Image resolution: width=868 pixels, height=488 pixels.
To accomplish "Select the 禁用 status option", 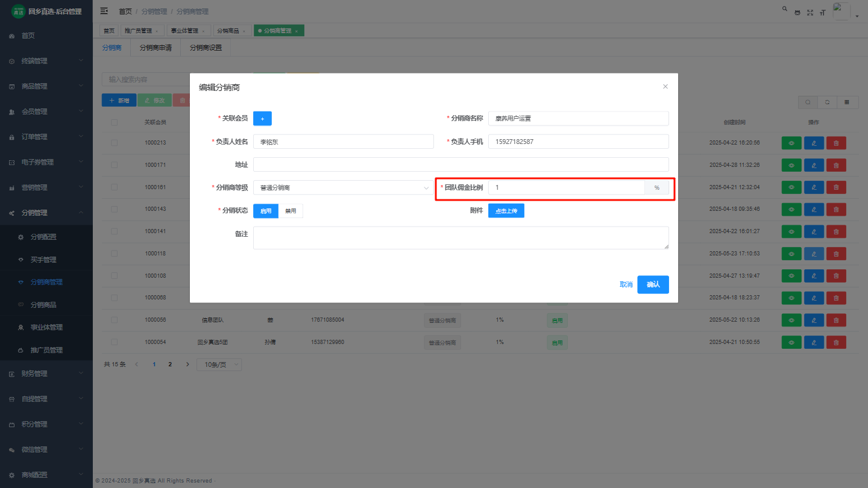I will click(x=291, y=211).
